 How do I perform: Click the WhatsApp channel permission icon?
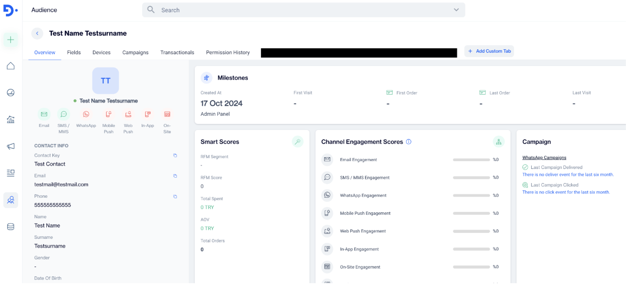click(x=86, y=114)
